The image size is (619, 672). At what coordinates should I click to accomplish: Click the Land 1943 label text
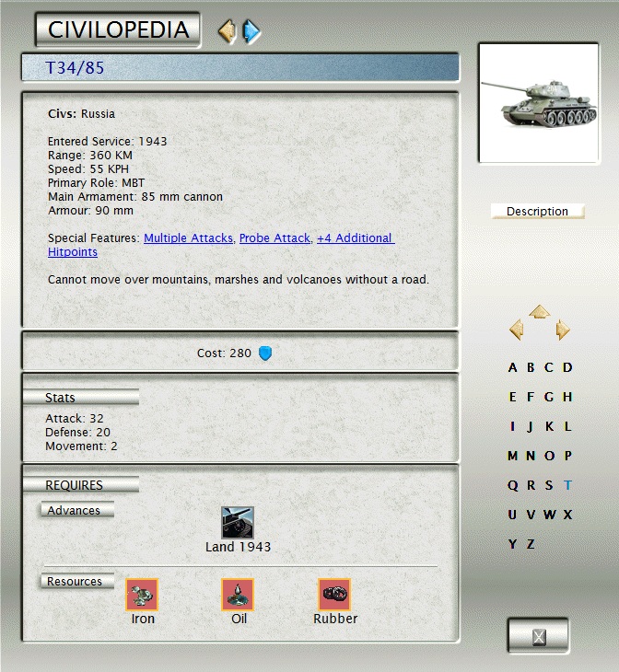coord(238,547)
